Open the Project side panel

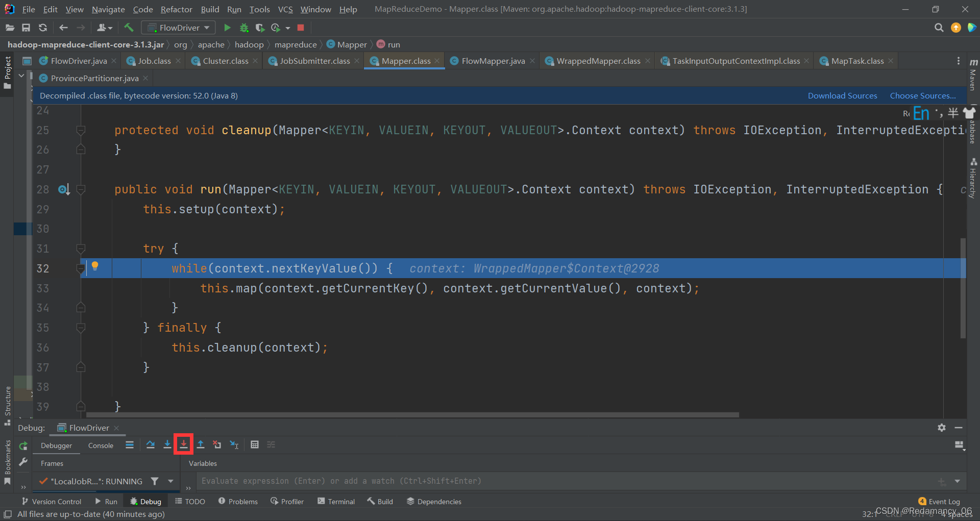7,73
